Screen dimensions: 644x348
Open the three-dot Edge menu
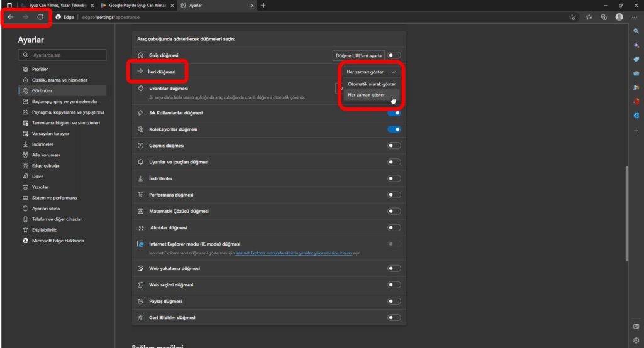tap(635, 17)
